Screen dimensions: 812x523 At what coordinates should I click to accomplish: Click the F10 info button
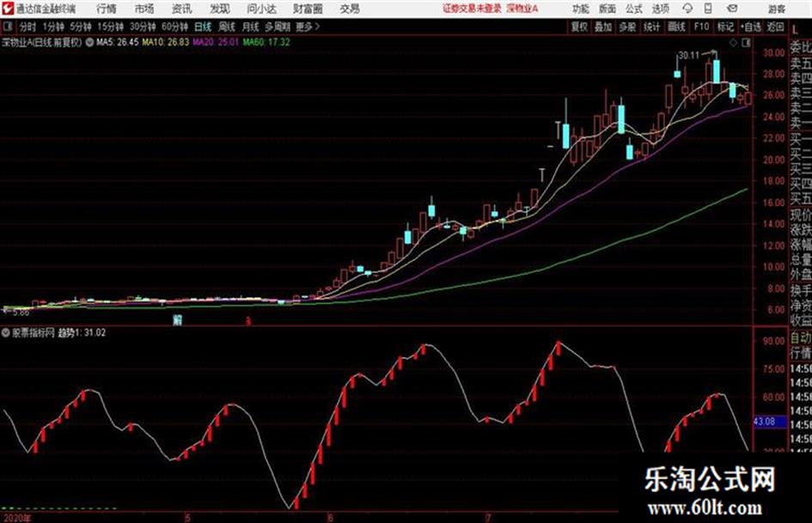pos(702,27)
